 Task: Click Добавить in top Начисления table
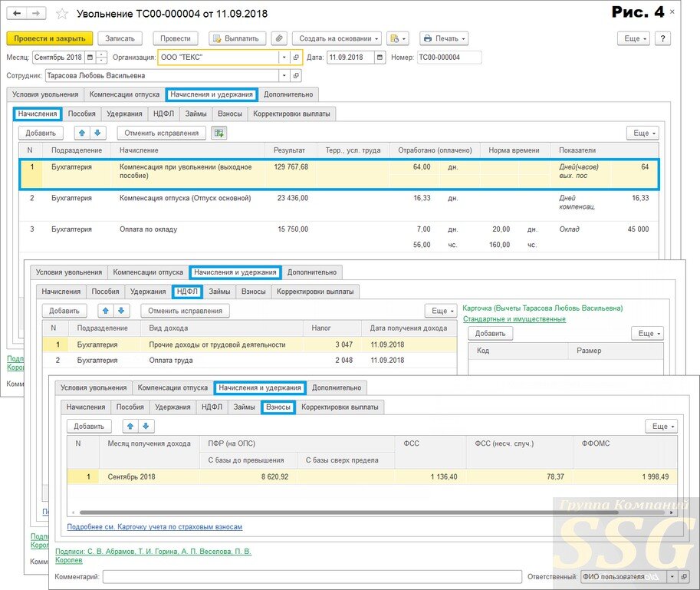click(x=41, y=133)
